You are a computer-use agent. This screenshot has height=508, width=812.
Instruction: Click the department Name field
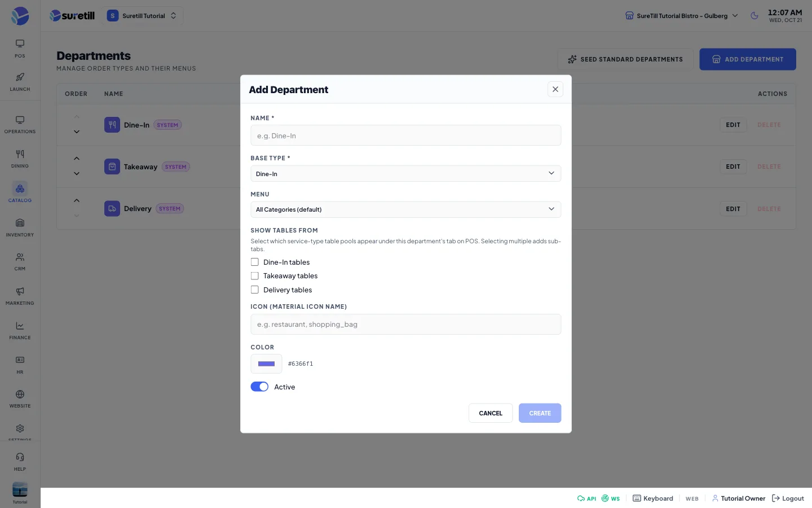[x=405, y=135]
